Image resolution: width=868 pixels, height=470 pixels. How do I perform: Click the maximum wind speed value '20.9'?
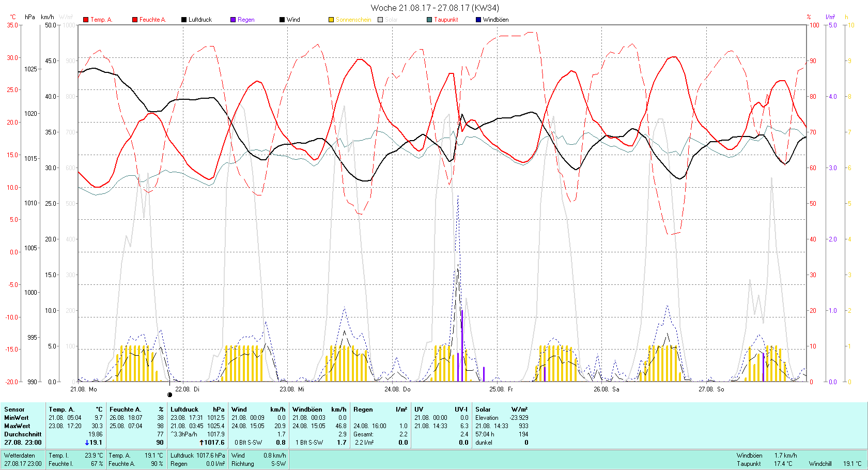[280, 426]
